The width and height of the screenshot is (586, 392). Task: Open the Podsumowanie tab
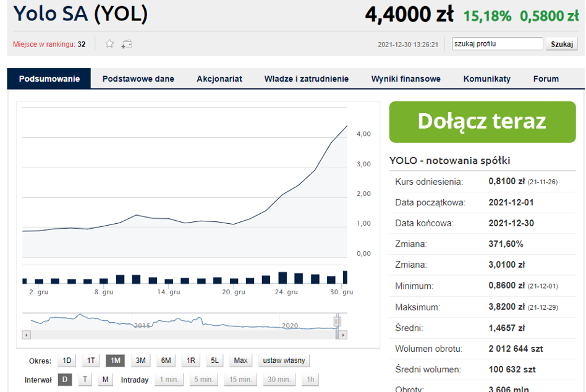click(49, 79)
